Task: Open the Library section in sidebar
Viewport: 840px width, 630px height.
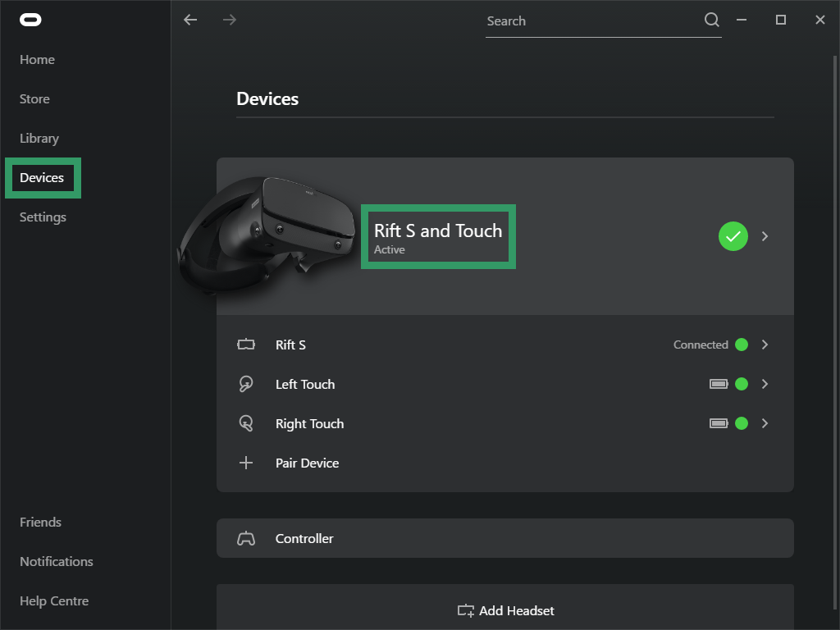Action: (39, 138)
